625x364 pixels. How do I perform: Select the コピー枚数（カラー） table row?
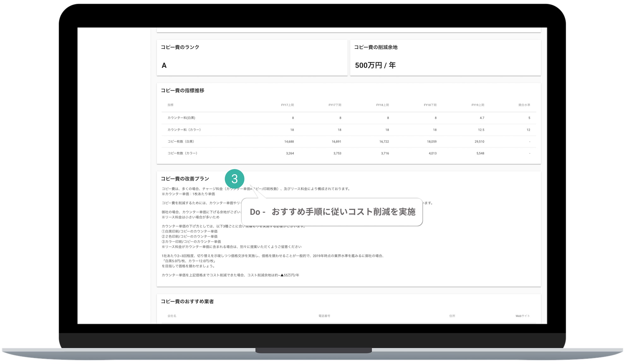click(182, 153)
